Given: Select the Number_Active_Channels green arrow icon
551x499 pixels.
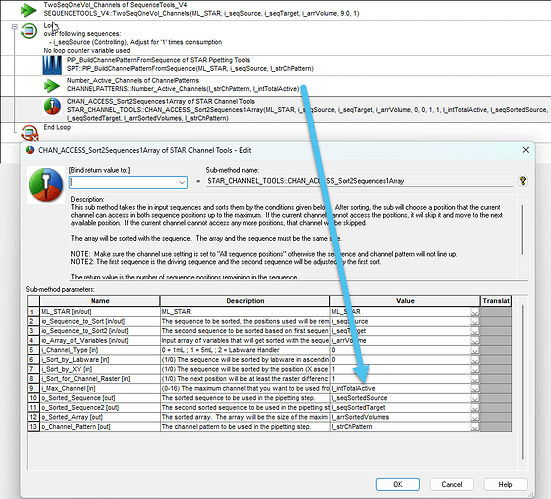Looking at the screenshot, I should 52,85.
